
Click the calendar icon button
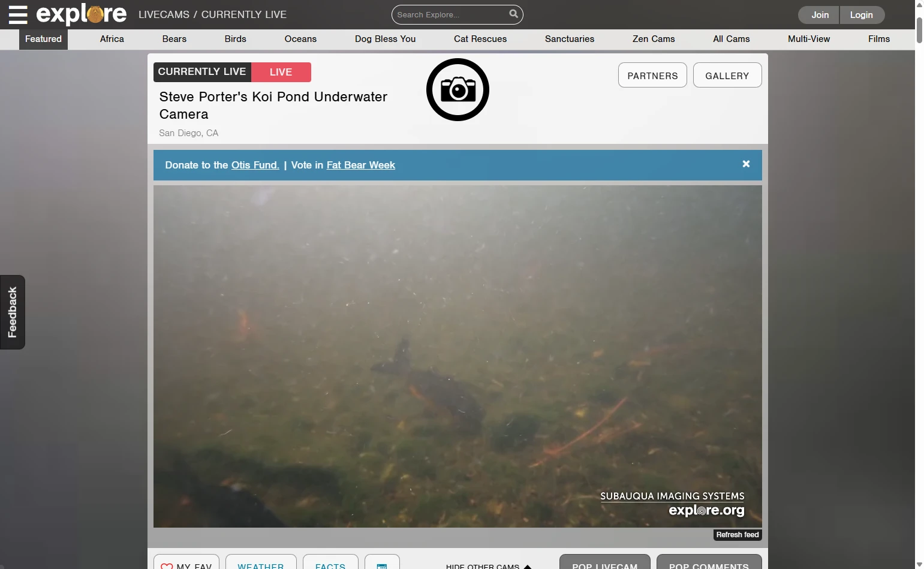tap(382, 564)
